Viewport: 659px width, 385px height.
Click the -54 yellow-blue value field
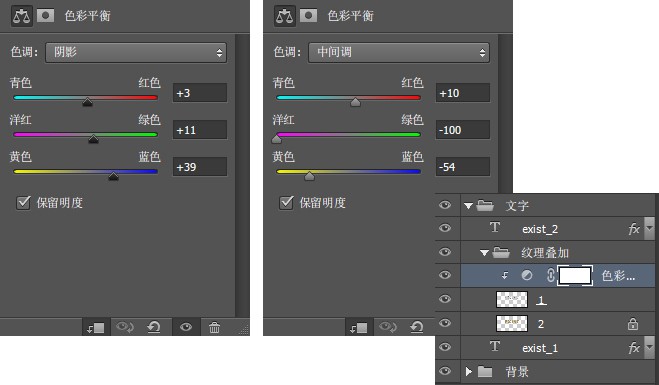pos(463,167)
